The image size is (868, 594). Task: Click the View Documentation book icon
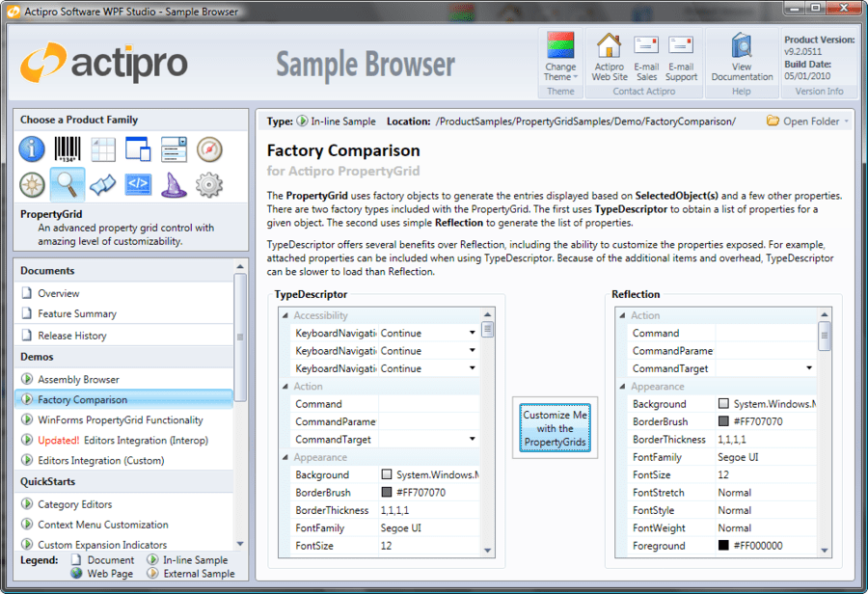point(742,48)
